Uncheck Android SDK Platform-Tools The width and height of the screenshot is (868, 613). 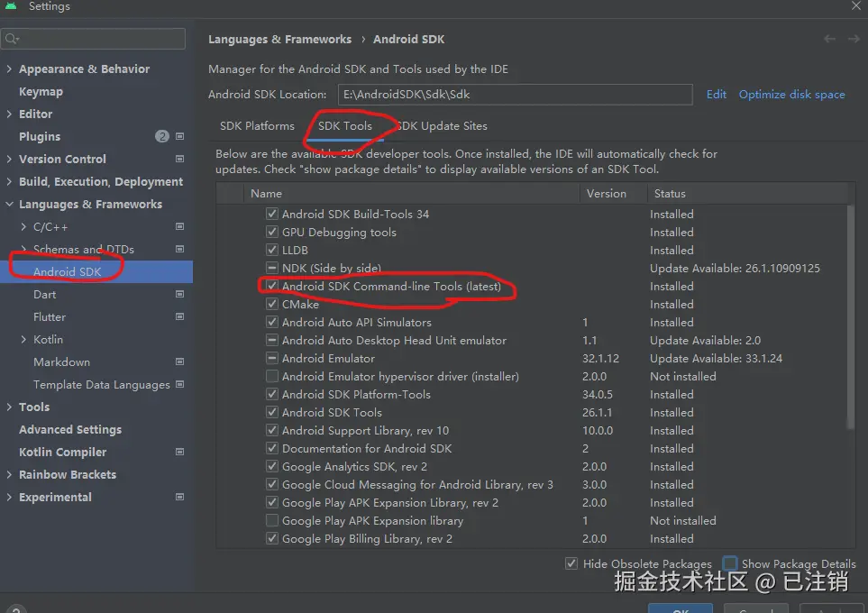pyautogui.click(x=272, y=394)
